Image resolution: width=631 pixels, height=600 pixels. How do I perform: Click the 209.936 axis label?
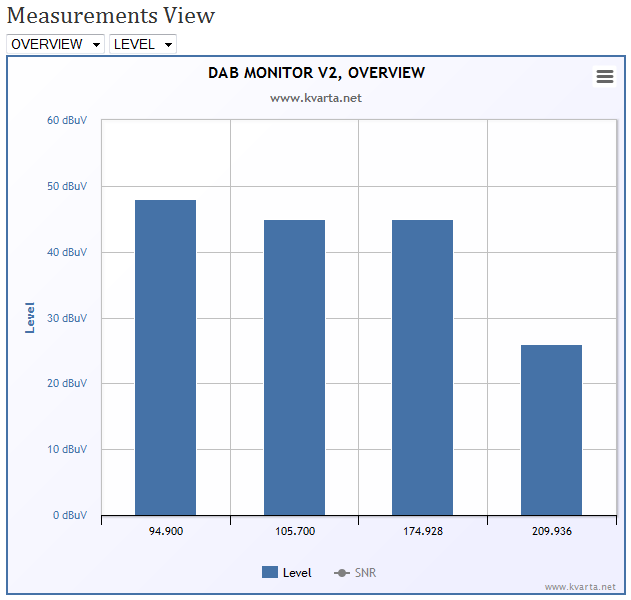[x=552, y=531]
